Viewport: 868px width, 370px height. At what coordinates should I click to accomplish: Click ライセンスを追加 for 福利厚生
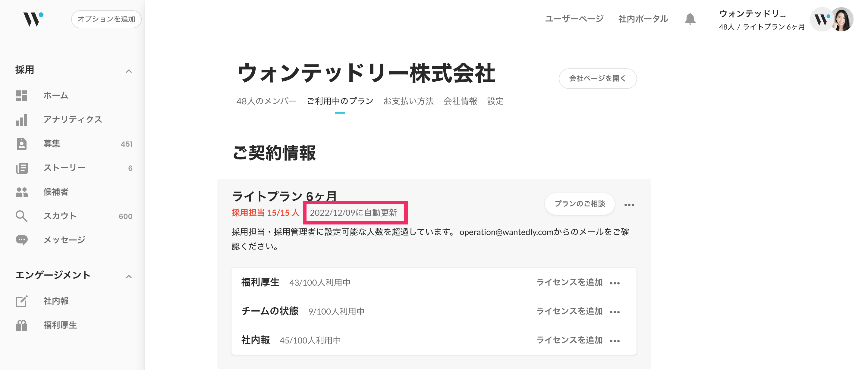click(x=569, y=282)
